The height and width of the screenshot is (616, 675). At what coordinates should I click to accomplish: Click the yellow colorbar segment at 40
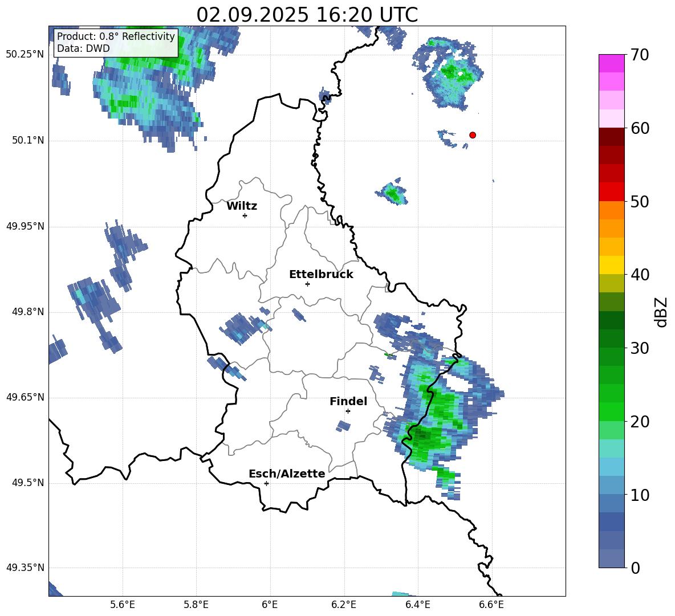click(x=611, y=265)
